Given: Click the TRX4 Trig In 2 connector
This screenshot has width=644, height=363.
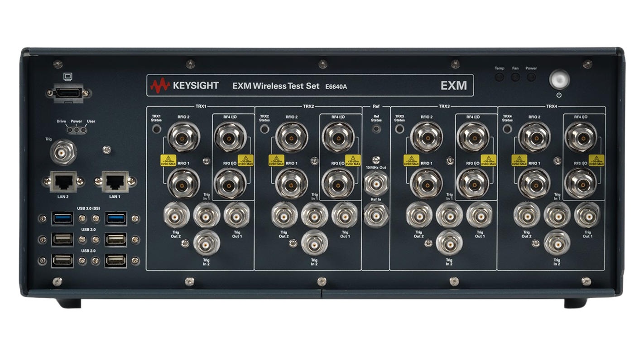Looking at the screenshot, I should tap(557, 243).
